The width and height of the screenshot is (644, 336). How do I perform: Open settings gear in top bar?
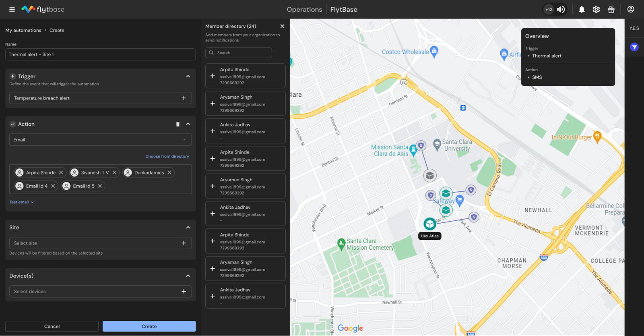[596, 9]
